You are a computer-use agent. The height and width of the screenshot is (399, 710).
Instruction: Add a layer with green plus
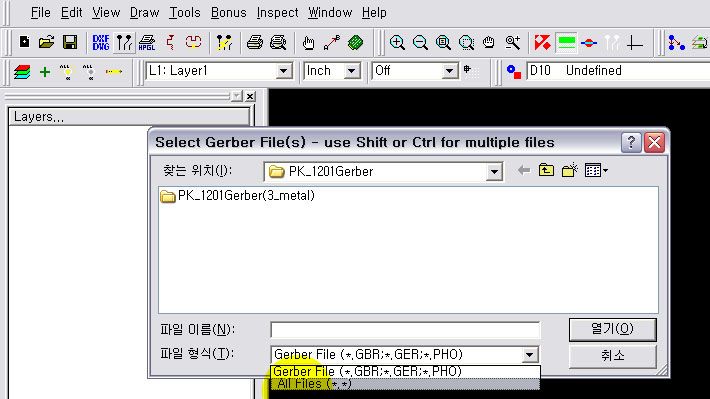[x=45, y=72]
